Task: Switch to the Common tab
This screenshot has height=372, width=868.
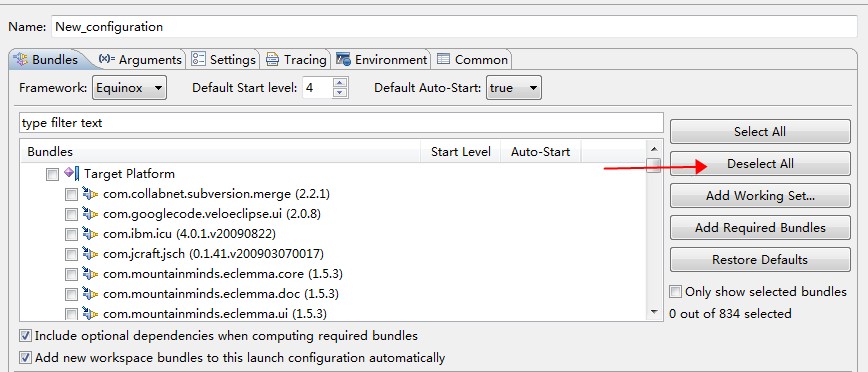Action: point(472,59)
